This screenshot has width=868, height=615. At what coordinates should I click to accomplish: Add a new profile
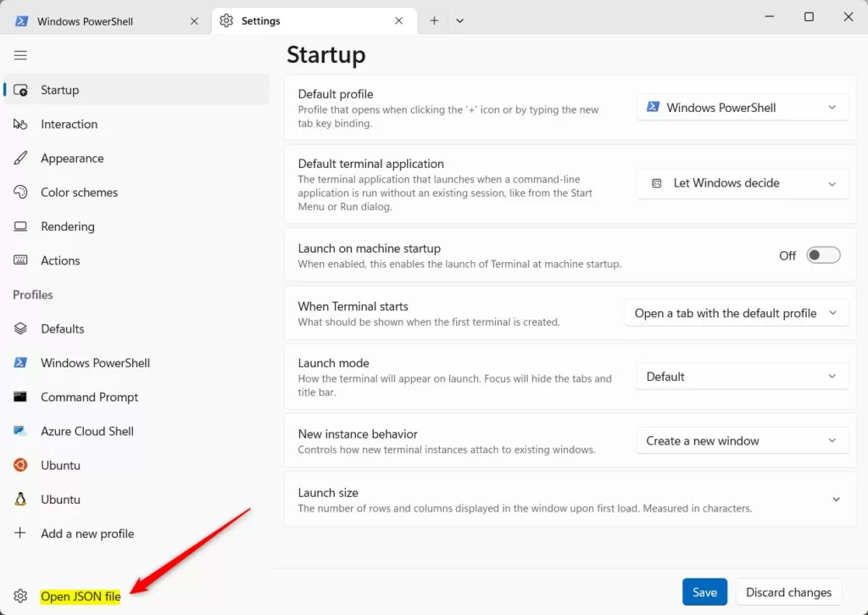pos(87,534)
